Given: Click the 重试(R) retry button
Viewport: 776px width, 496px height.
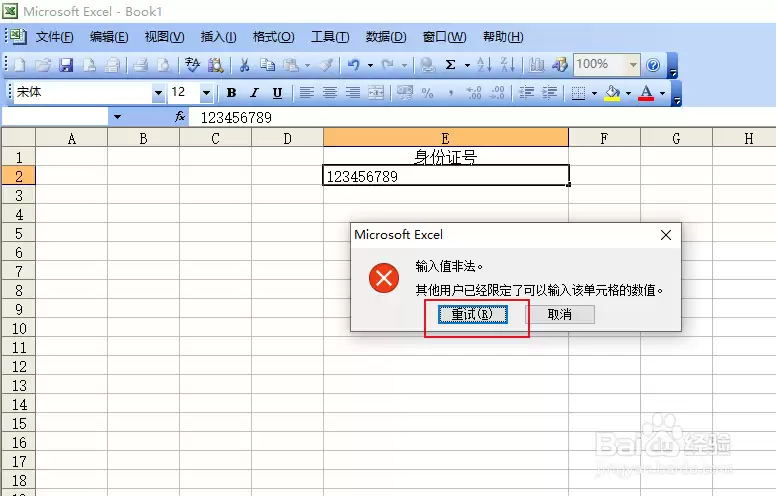Looking at the screenshot, I should click(473, 314).
